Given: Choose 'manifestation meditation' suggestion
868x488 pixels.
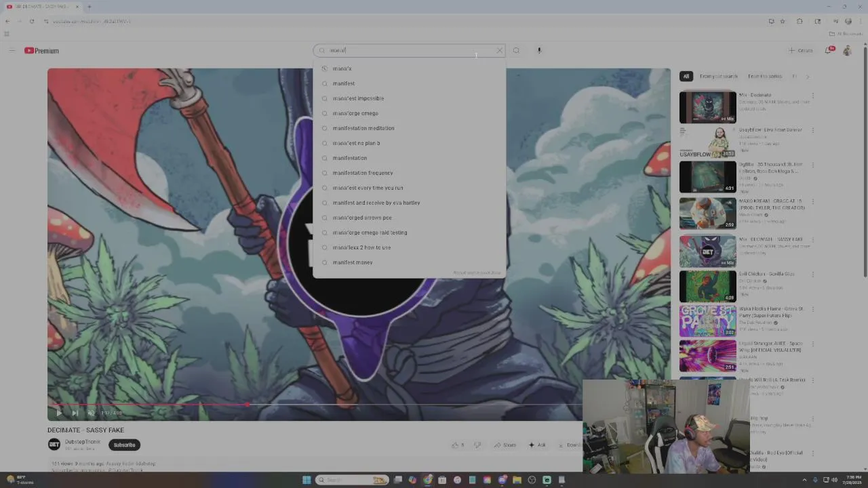Looking at the screenshot, I should click(409, 128).
